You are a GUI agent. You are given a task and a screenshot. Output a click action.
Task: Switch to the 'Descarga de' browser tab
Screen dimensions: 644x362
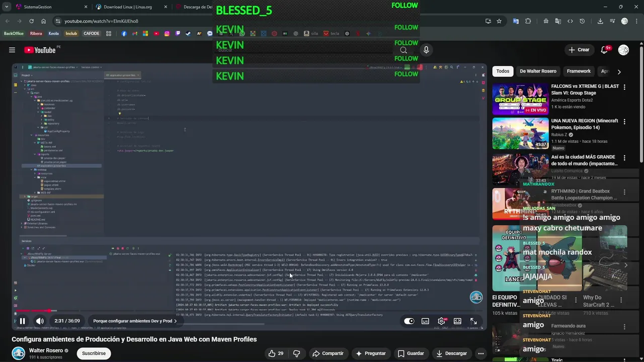194,7
